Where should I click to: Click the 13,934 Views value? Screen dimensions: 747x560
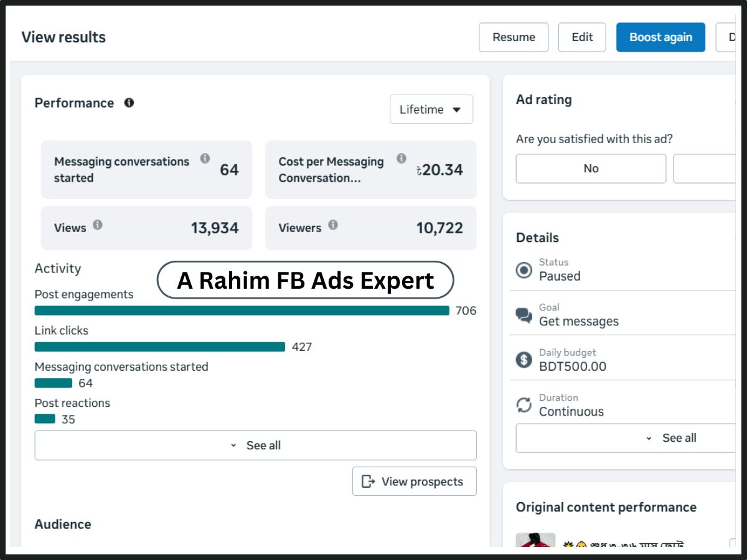[x=215, y=228]
